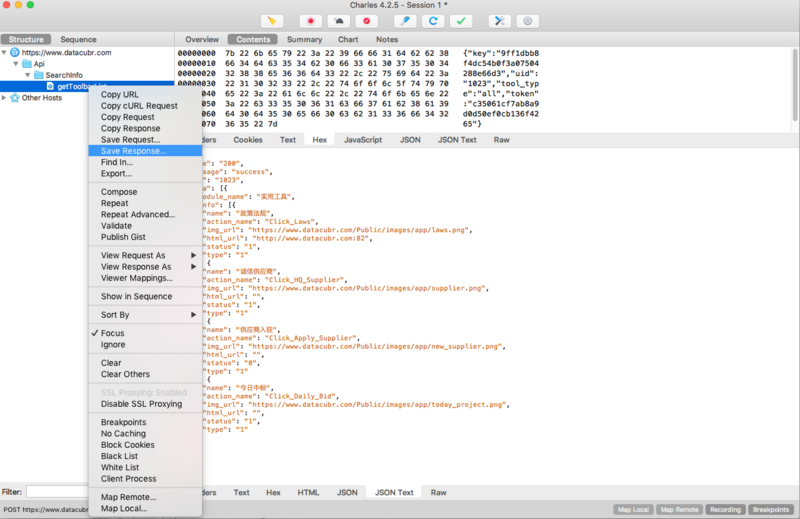
Task: Click the Map Local status button
Action: coord(633,509)
